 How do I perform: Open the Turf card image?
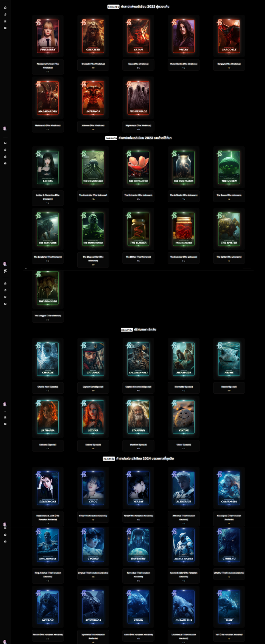pos(229,607)
